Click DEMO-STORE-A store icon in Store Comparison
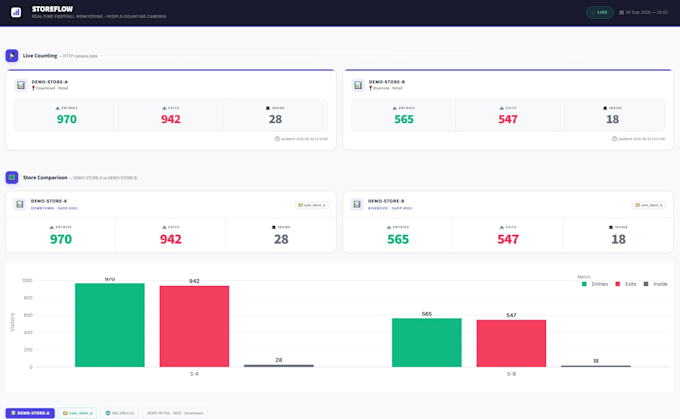This screenshot has width=680, height=419. pos(20,204)
